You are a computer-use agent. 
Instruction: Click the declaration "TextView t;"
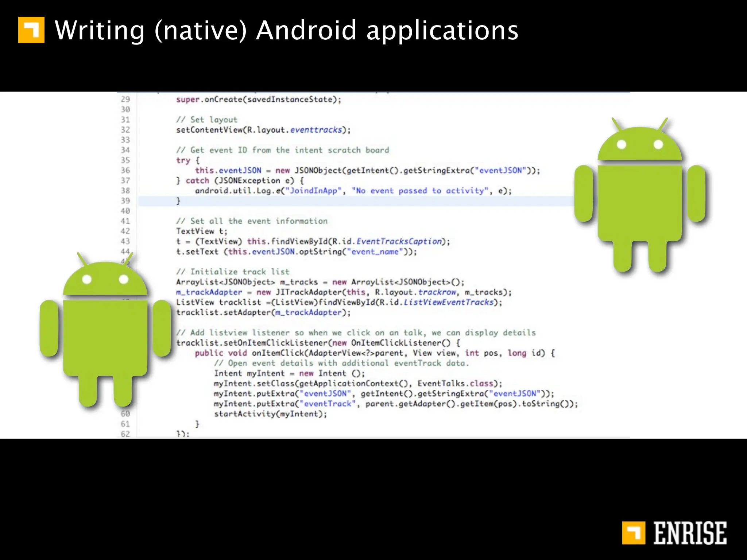[x=202, y=231]
